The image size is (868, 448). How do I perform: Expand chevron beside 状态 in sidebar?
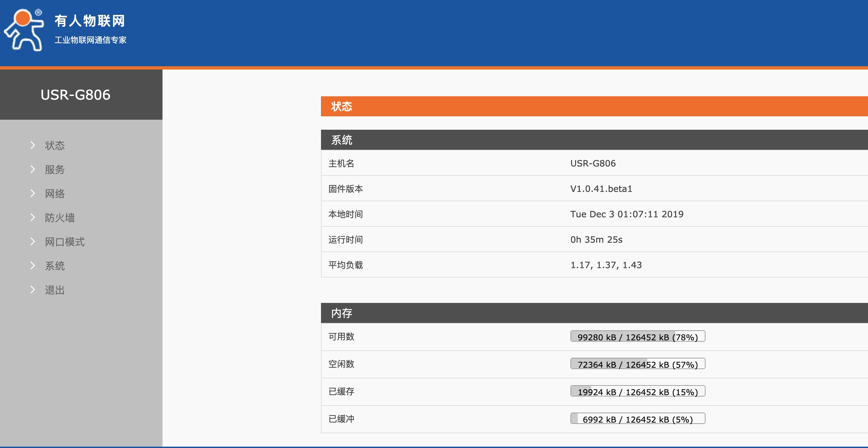32,145
